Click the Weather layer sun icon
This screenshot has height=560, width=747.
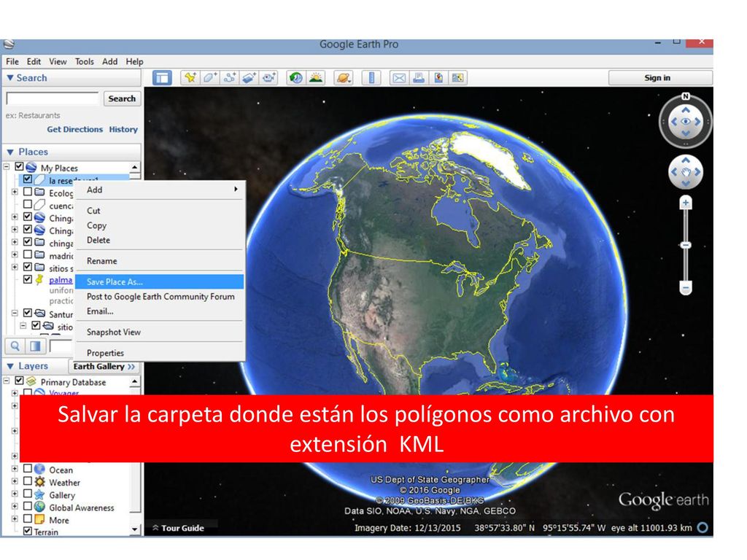pos(40,483)
